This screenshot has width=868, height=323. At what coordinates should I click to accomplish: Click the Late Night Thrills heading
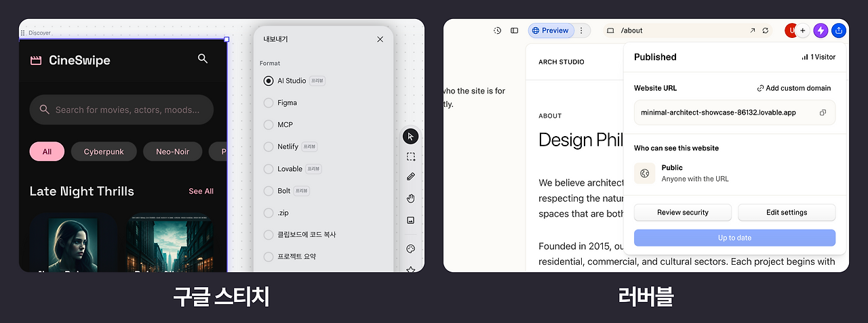click(82, 192)
